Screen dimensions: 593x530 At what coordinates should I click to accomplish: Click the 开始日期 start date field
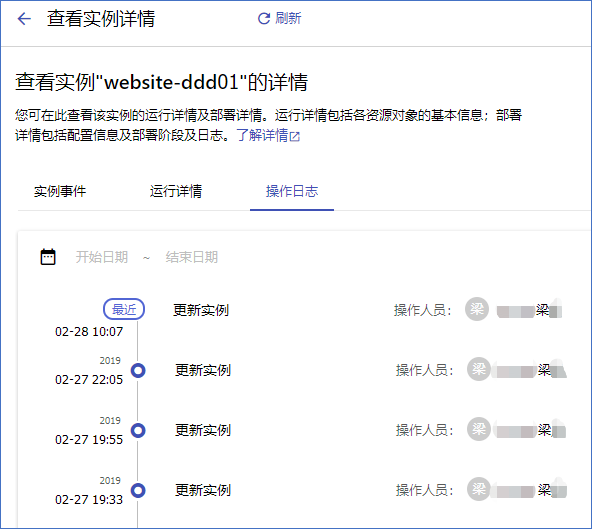click(x=102, y=257)
